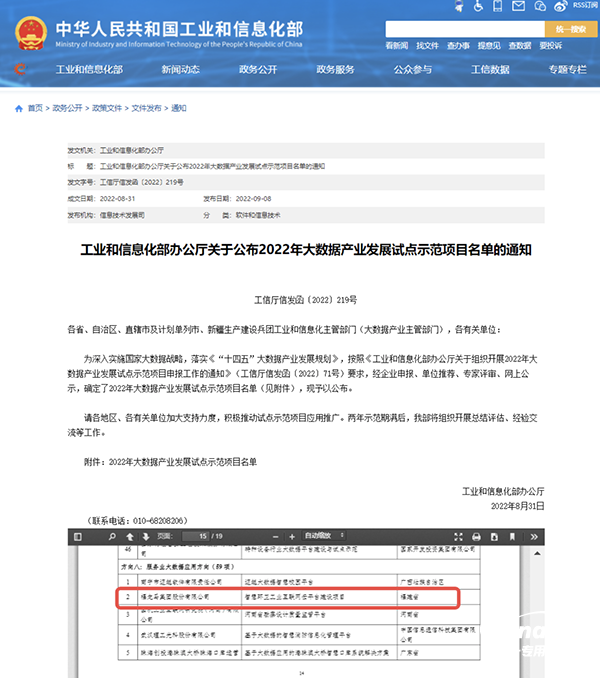The width and height of the screenshot is (600, 678).
Task: Select 找文件 search shortcut
Action: tap(427, 45)
